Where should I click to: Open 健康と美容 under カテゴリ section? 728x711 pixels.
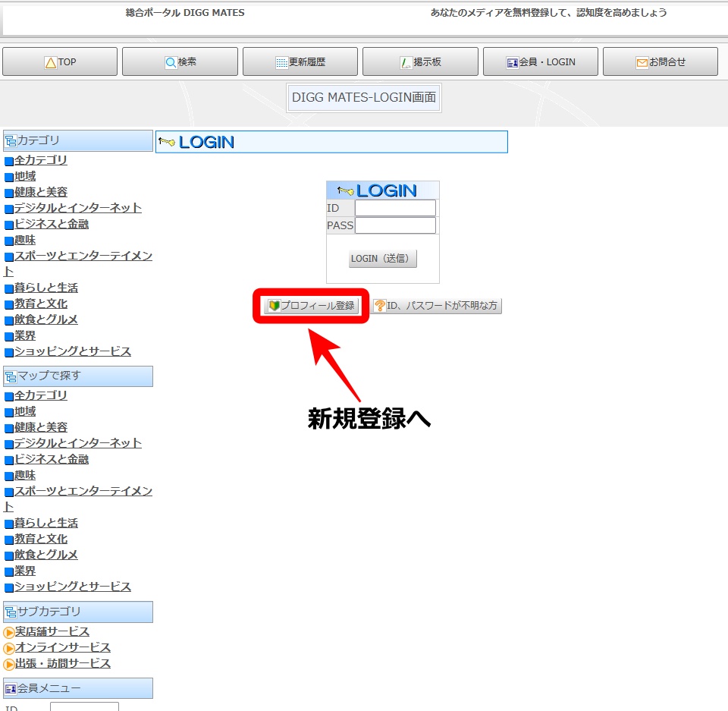point(40,192)
